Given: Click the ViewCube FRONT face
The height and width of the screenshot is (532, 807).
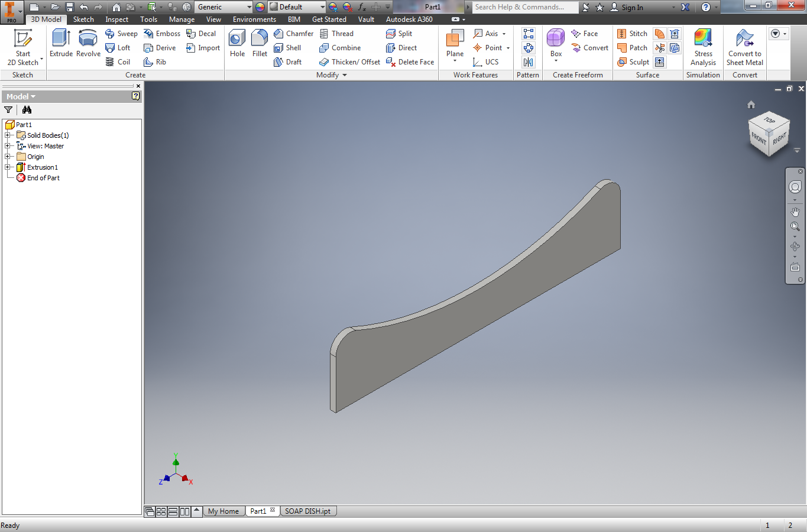Looking at the screenshot, I should [x=759, y=138].
